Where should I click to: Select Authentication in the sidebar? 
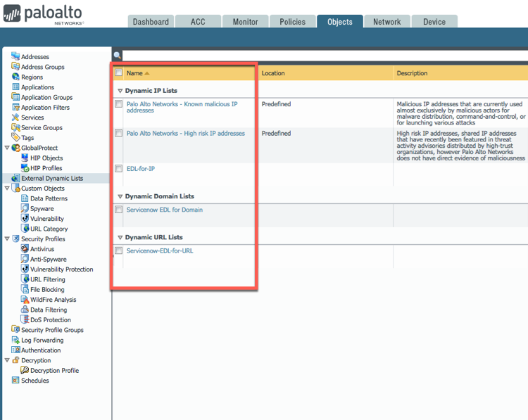(41, 350)
